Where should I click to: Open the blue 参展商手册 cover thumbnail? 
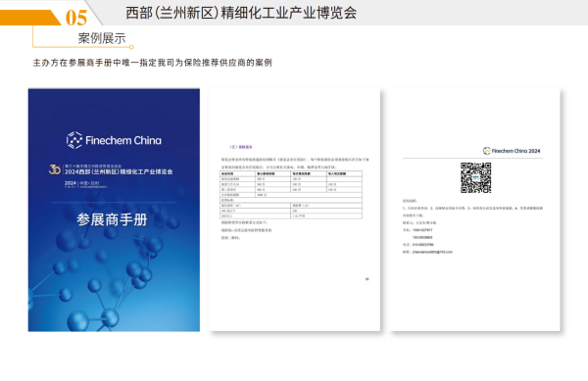[x=114, y=210]
